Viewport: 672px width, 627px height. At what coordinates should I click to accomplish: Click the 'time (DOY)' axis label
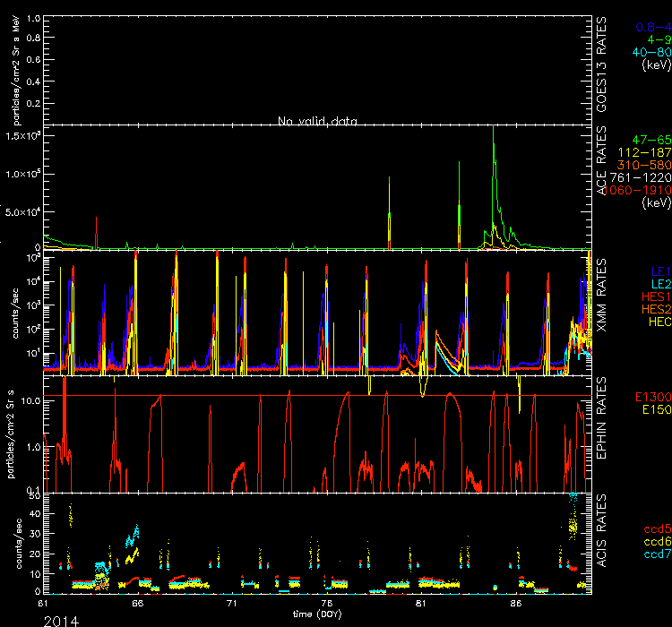[318, 614]
